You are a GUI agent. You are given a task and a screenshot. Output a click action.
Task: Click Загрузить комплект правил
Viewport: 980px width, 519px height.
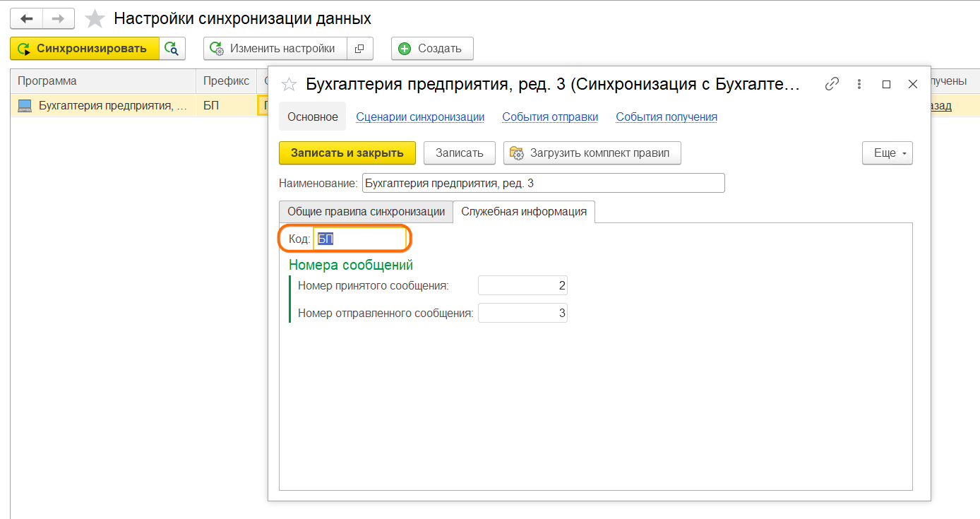click(x=592, y=153)
